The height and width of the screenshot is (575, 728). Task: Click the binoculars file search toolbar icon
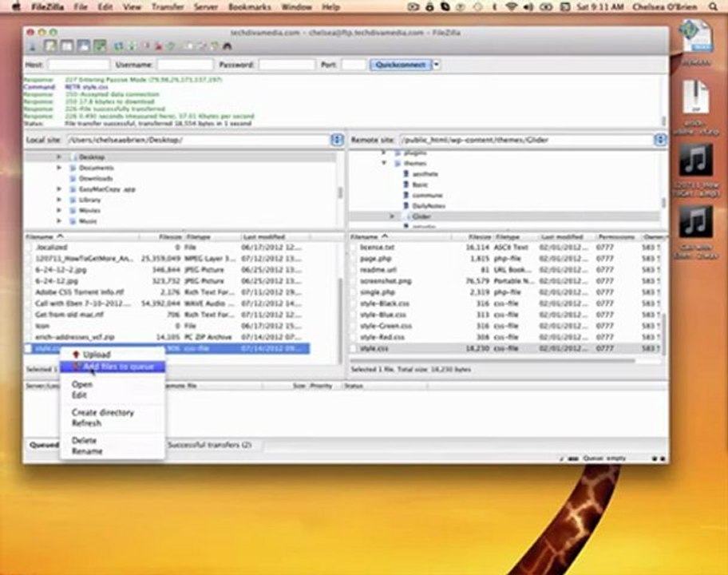pyautogui.click(x=227, y=47)
